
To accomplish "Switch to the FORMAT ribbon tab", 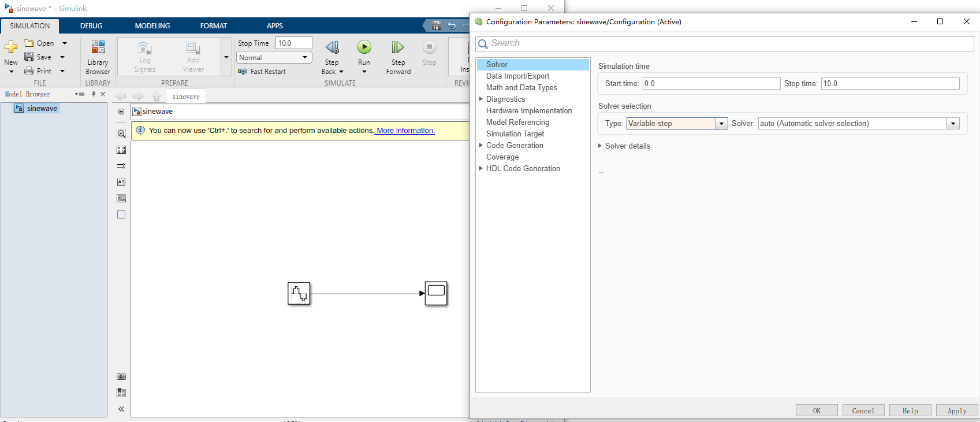I will tap(214, 26).
